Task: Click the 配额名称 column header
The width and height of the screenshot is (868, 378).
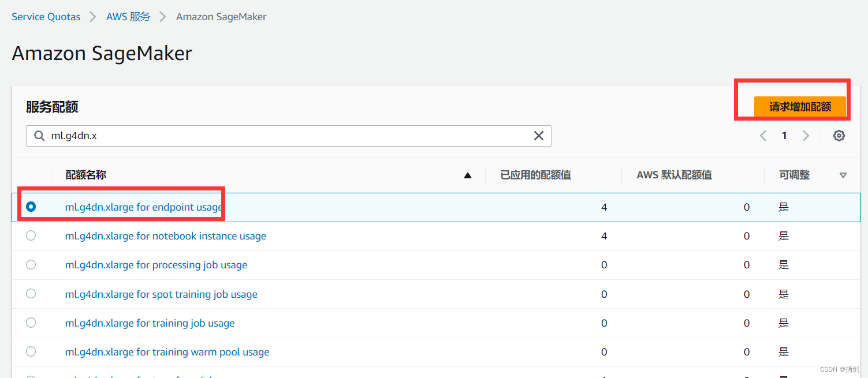Action: point(85,175)
